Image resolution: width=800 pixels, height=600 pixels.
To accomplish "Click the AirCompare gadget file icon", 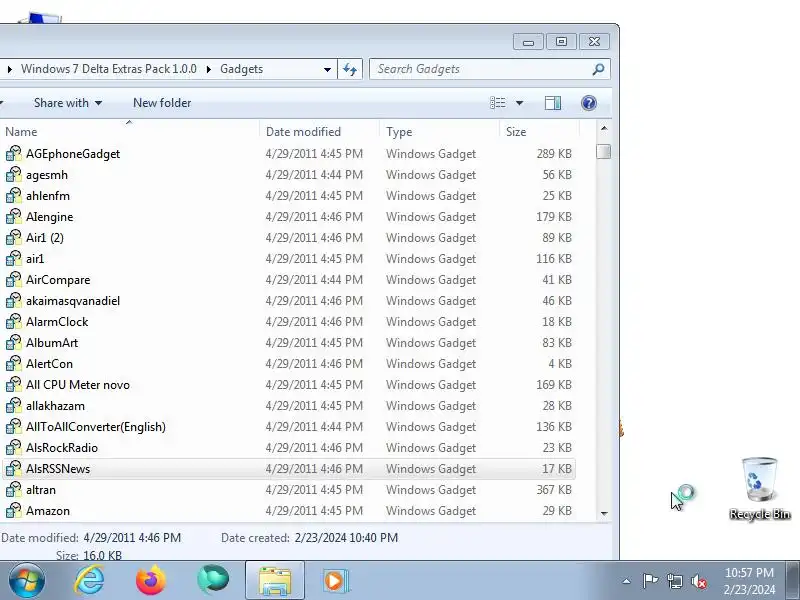I will coord(14,280).
